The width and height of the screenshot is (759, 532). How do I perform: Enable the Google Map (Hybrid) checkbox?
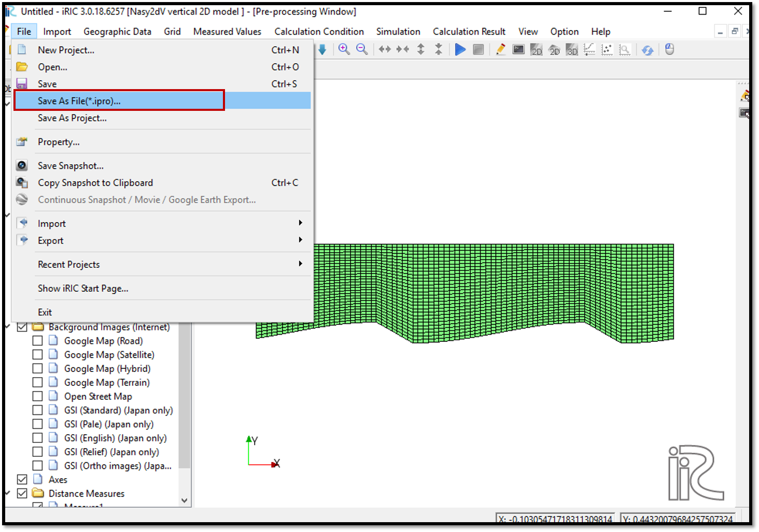click(37, 369)
